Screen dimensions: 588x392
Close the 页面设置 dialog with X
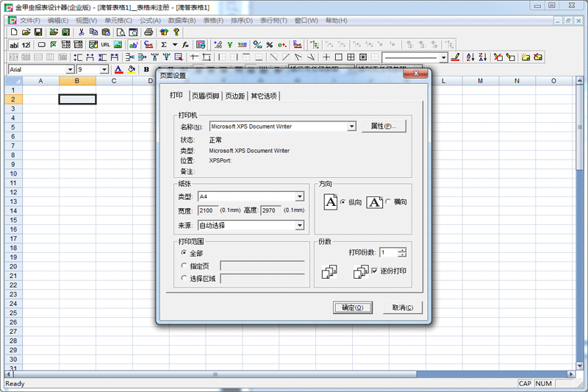pyautogui.click(x=416, y=74)
